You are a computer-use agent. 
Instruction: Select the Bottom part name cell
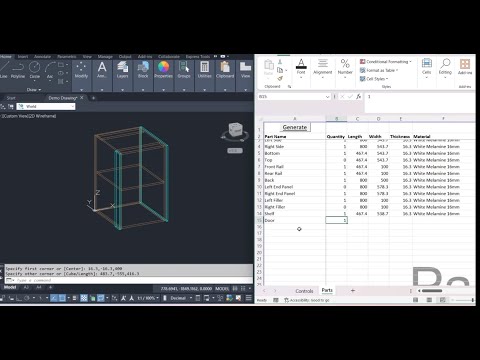[294, 153]
